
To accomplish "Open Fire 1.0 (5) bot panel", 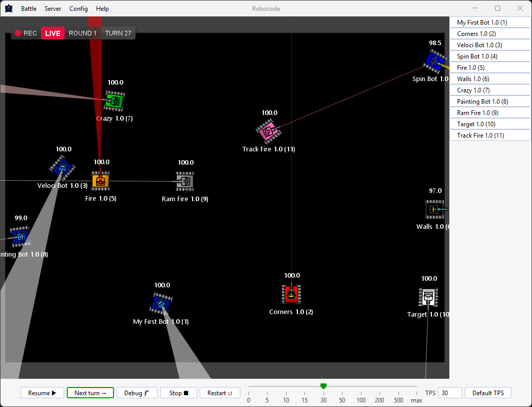I will [x=490, y=68].
